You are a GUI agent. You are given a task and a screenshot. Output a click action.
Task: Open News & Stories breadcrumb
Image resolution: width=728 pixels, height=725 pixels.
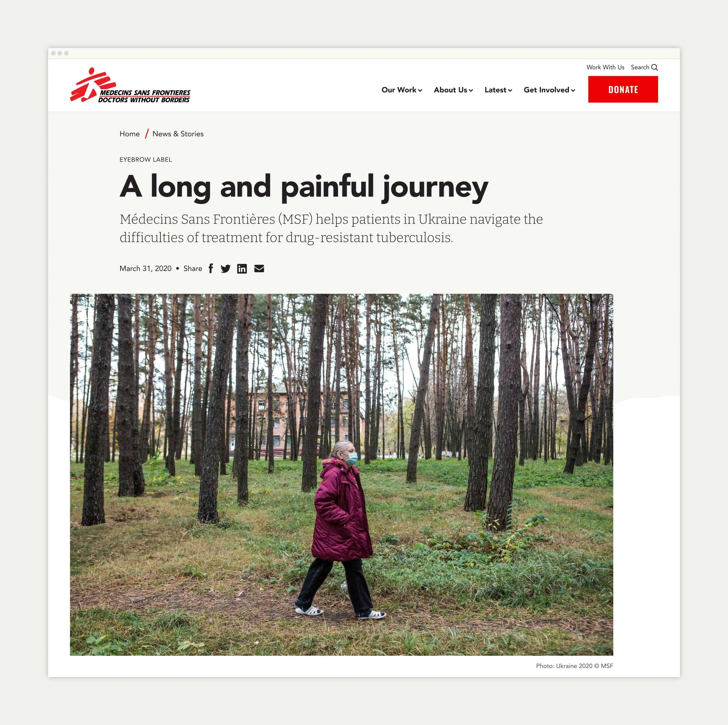(x=178, y=134)
